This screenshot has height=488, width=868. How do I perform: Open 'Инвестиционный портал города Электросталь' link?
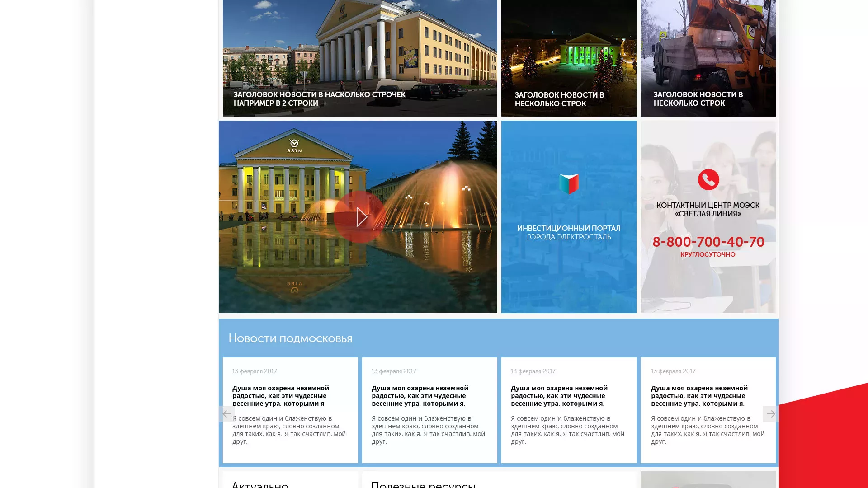tap(568, 233)
